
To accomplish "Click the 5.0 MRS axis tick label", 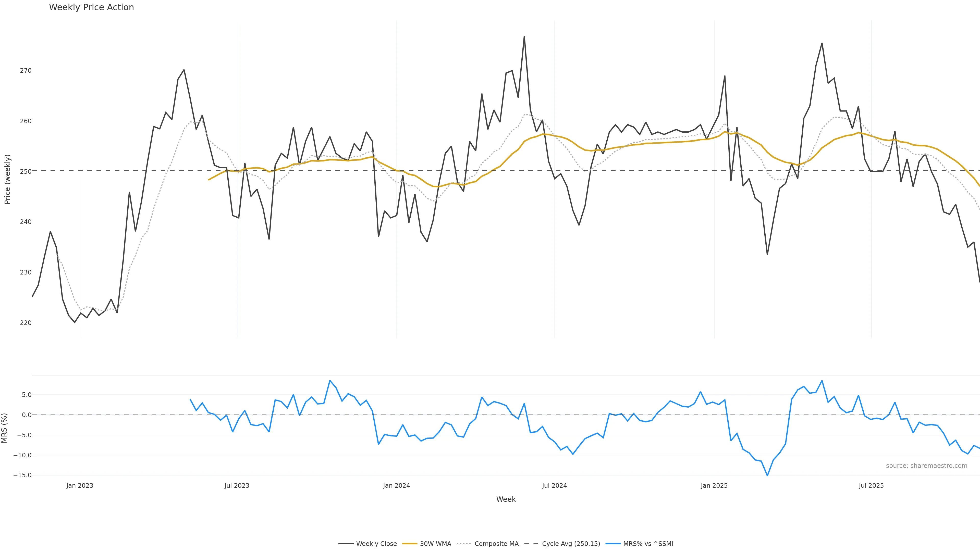I will 27,395.
